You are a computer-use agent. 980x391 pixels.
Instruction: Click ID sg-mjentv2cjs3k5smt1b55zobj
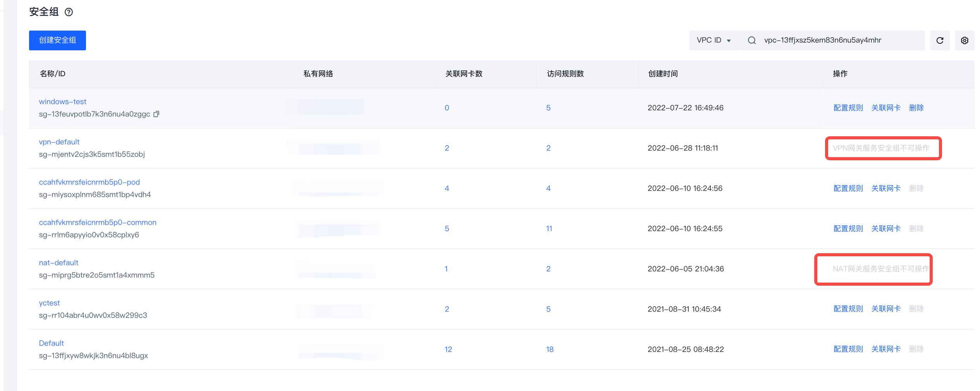(92, 154)
